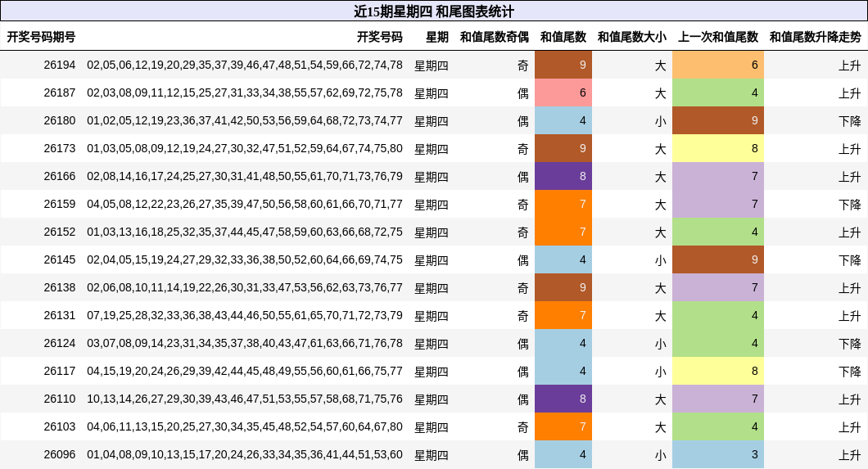Screen dimensions: 868x469
Task: Select issue number 26124
Action: (x=60, y=344)
